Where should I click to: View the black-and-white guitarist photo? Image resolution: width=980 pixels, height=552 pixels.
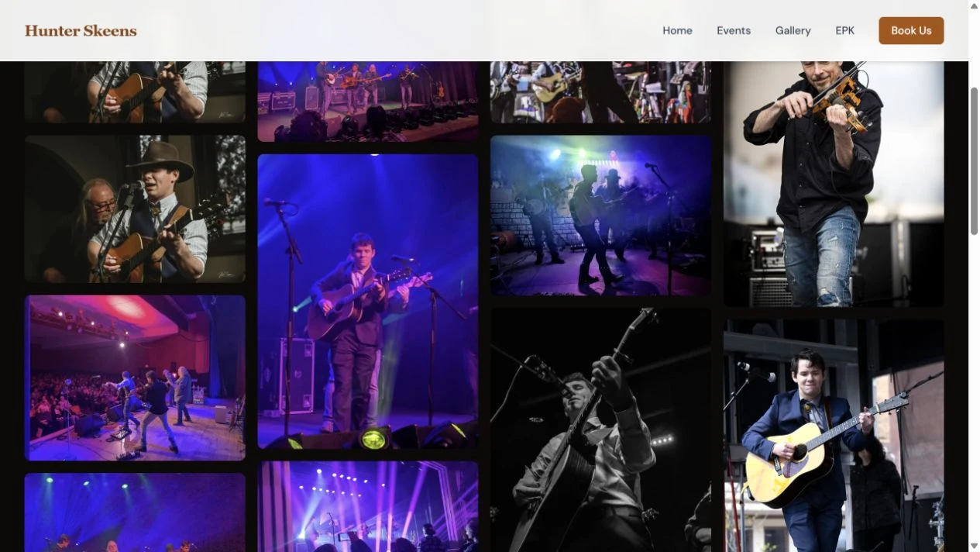click(600, 430)
